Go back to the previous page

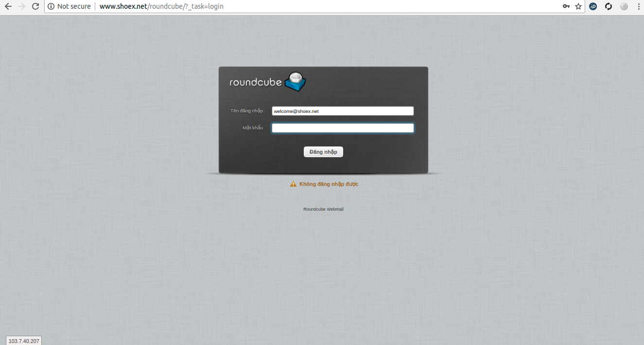point(8,6)
